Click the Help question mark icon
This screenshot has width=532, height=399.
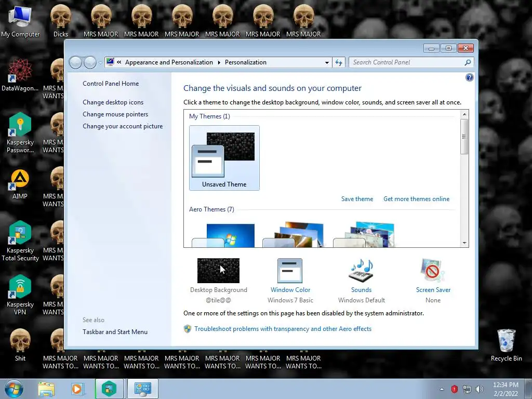(470, 78)
